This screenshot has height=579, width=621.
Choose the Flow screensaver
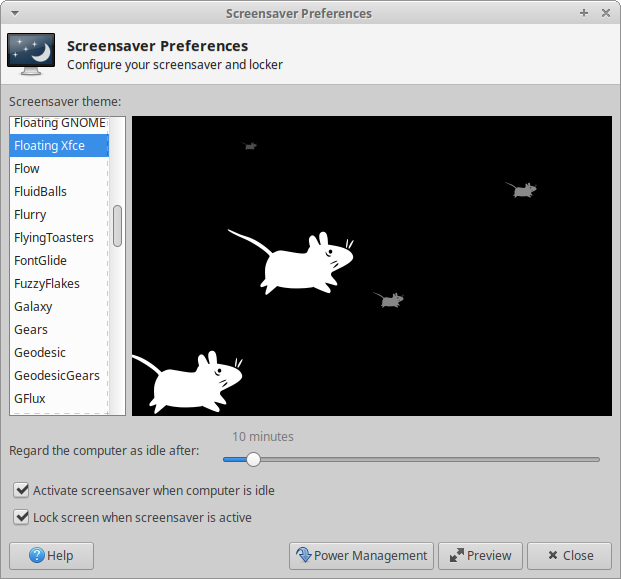click(59, 168)
